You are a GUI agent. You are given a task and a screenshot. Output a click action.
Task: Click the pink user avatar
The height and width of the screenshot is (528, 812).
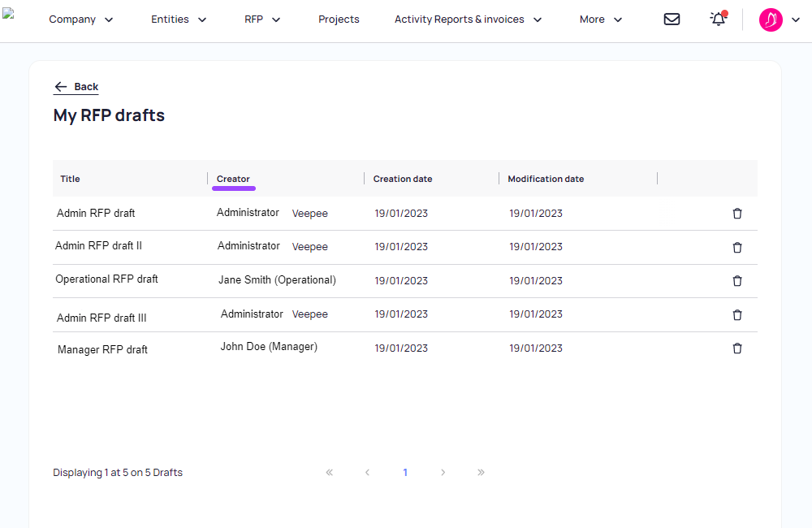click(771, 19)
